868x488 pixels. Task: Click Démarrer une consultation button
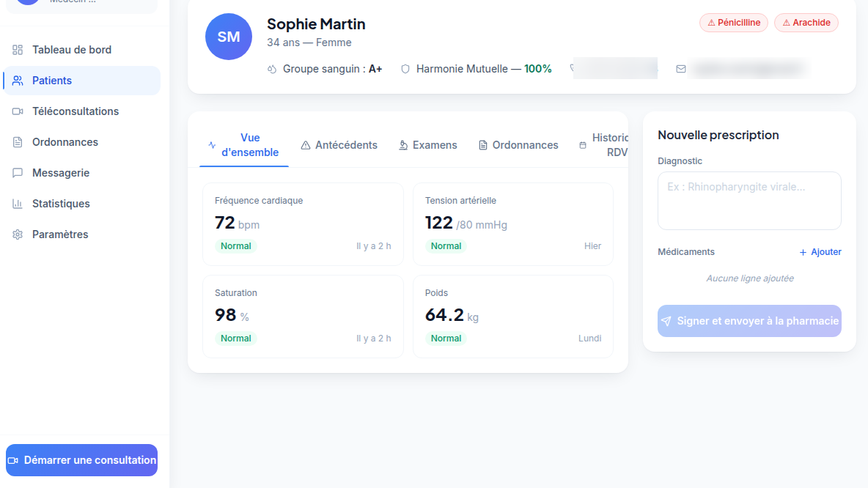(x=82, y=460)
